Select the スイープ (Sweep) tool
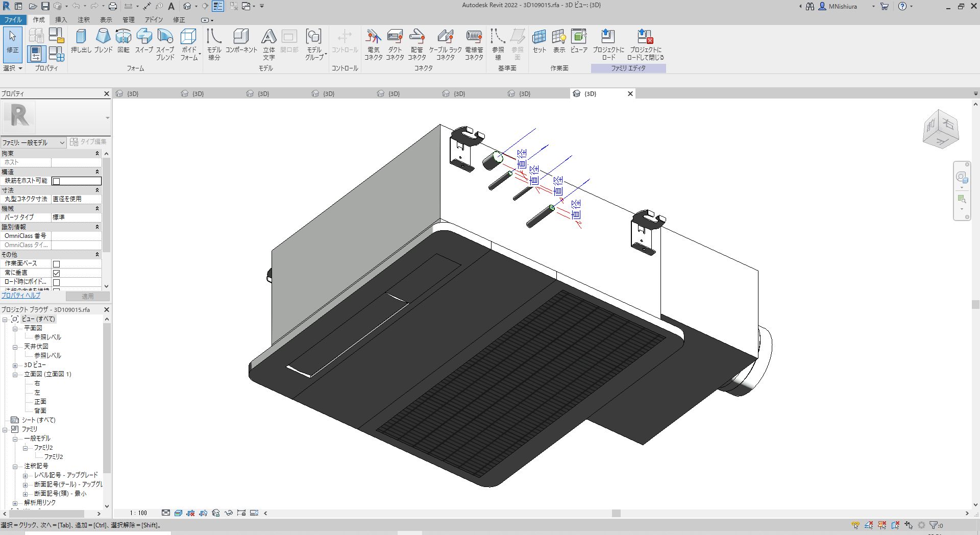The width and height of the screenshot is (980, 535). 144,41
